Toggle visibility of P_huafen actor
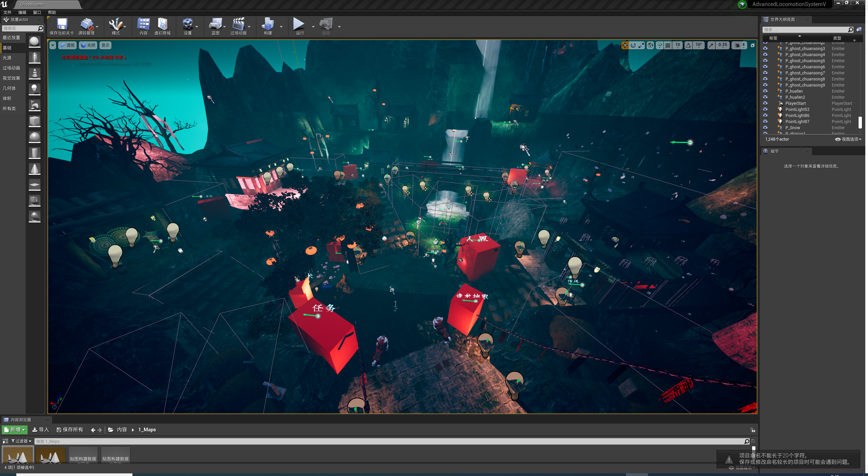The width and height of the screenshot is (868, 476). tap(765, 91)
